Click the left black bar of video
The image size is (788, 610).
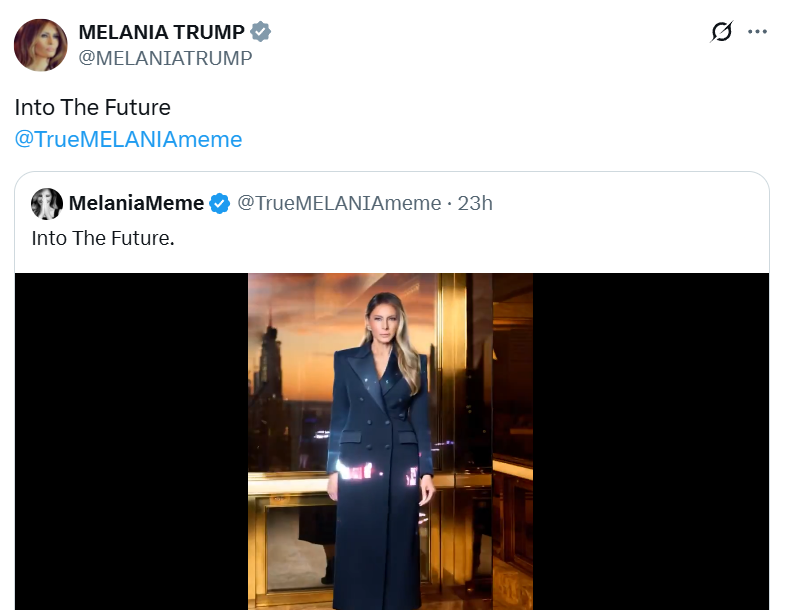tap(131, 441)
